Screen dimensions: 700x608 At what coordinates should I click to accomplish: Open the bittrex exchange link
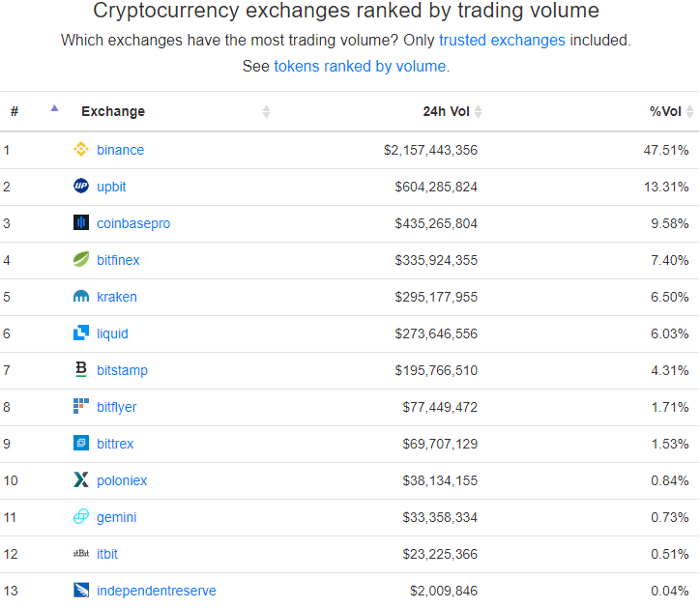115,444
